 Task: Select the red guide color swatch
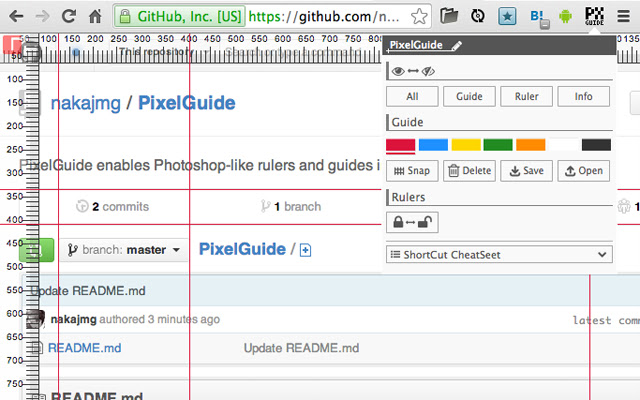[400, 145]
